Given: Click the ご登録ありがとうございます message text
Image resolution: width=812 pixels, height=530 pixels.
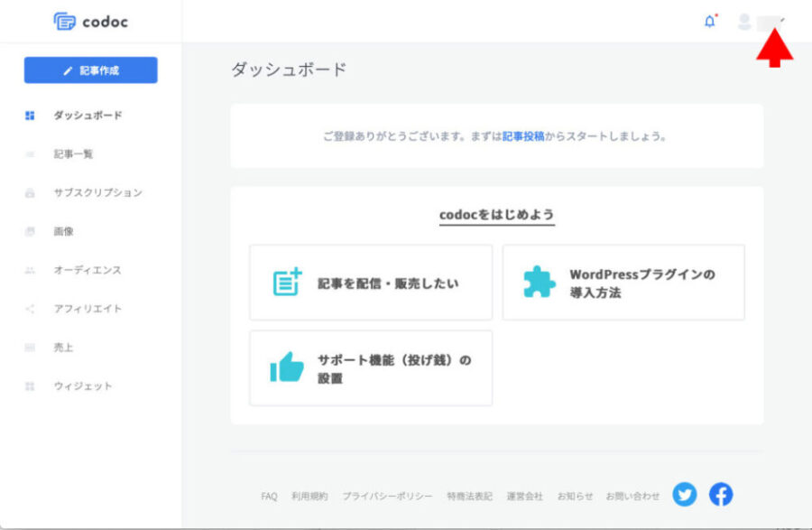Looking at the screenshot, I should pos(494,136).
